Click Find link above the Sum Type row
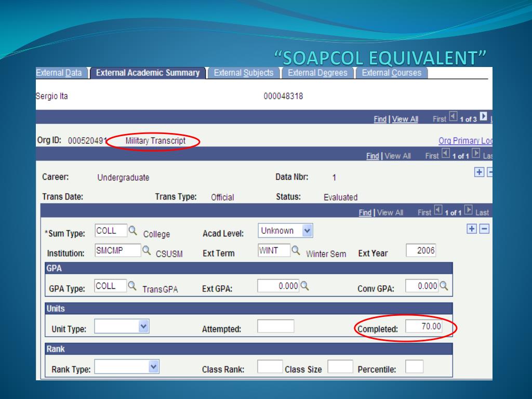 pos(365,212)
